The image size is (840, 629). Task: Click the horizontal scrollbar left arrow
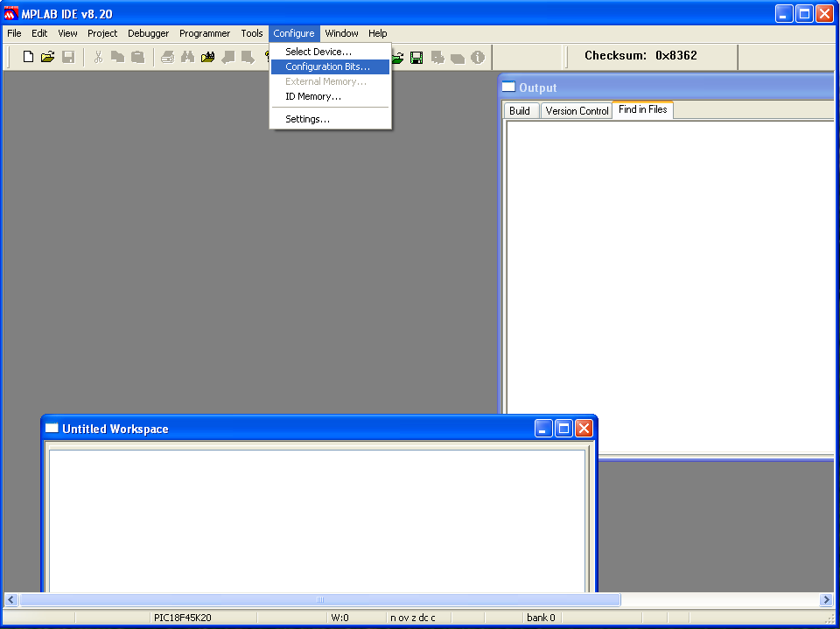pyautogui.click(x=10, y=599)
